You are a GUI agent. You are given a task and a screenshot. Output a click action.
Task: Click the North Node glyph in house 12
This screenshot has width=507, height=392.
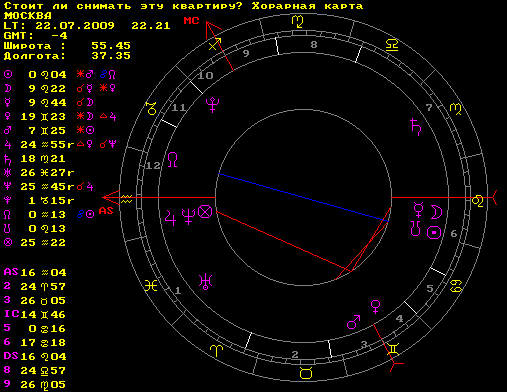[172, 160]
